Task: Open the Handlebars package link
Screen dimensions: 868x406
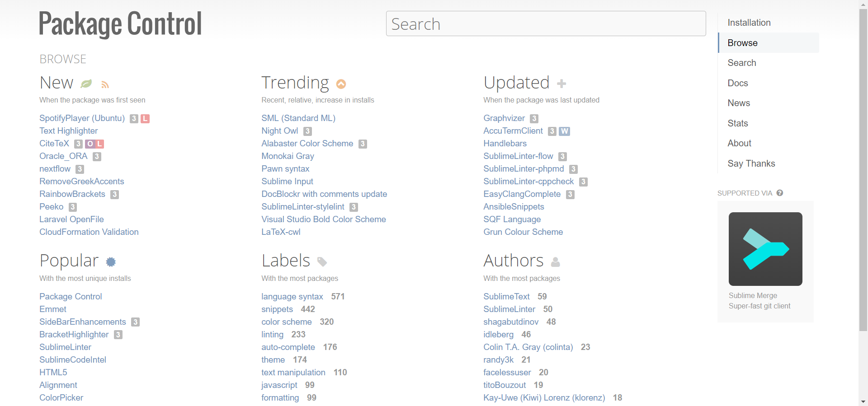Action: 505,144
